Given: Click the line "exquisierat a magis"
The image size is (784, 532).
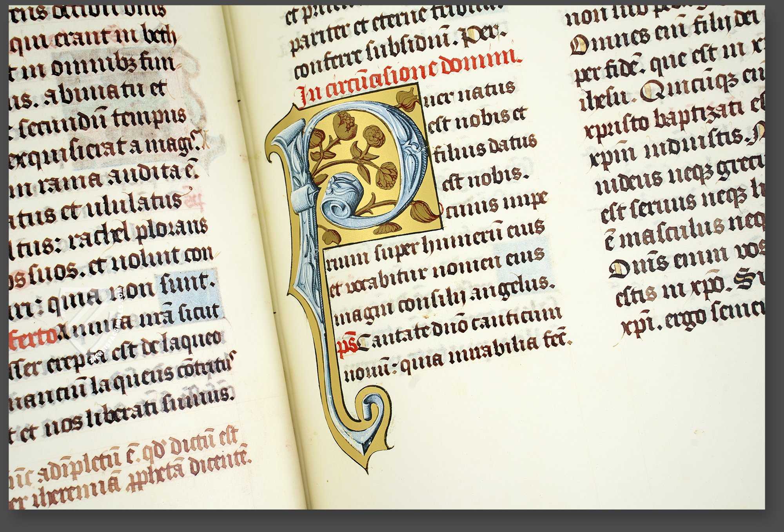Looking at the screenshot, I should point(104,151).
